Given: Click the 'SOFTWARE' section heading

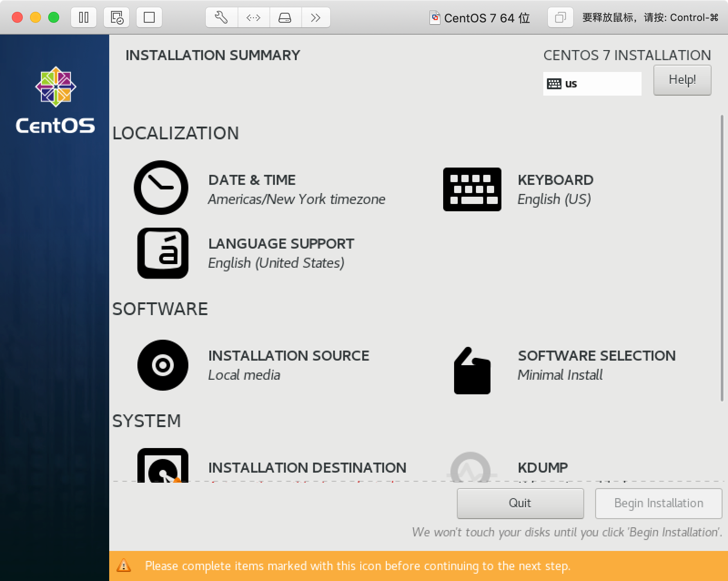Looking at the screenshot, I should 160,309.
